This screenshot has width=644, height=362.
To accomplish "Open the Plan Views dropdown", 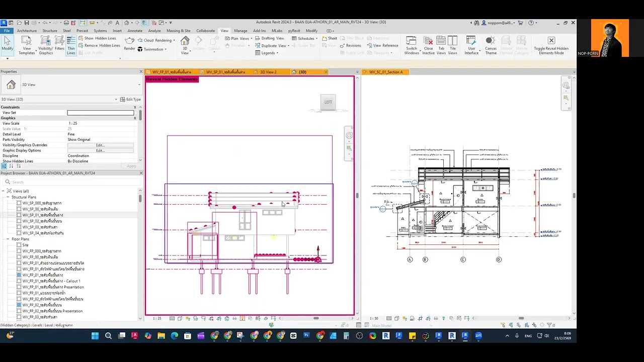I will coord(238,38).
